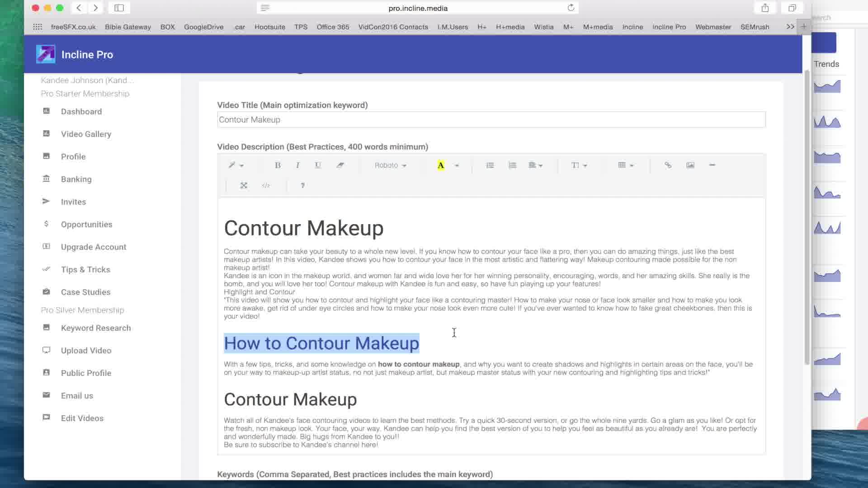Insert a horizontal rule line
The image size is (868, 488).
click(x=712, y=165)
